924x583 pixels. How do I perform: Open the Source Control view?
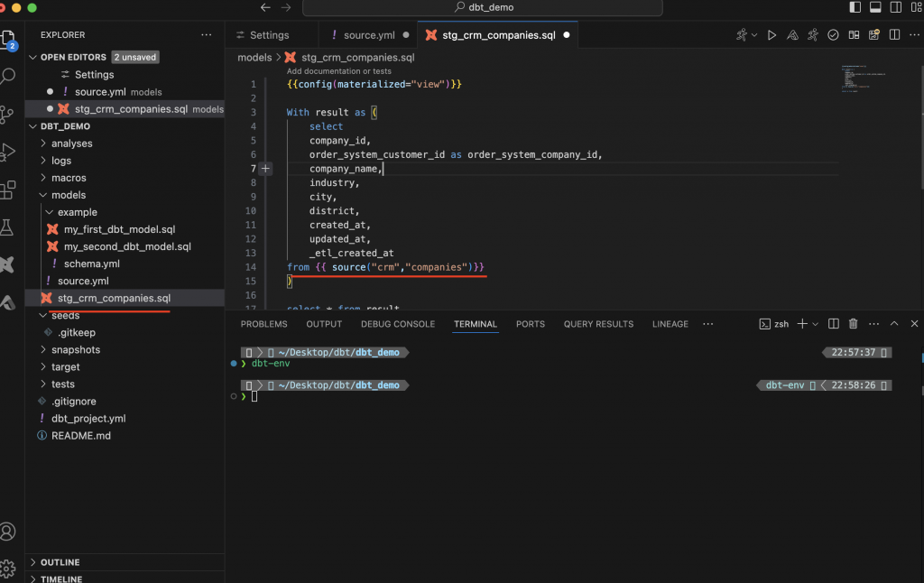click(x=7, y=115)
